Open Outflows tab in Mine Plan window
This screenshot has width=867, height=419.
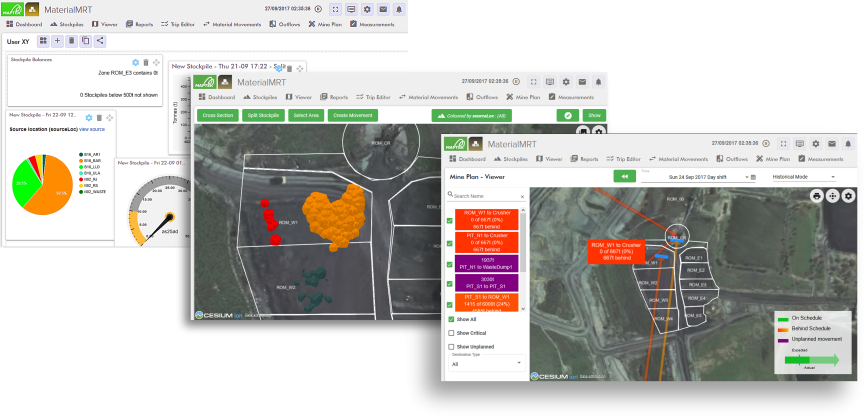[732, 159]
